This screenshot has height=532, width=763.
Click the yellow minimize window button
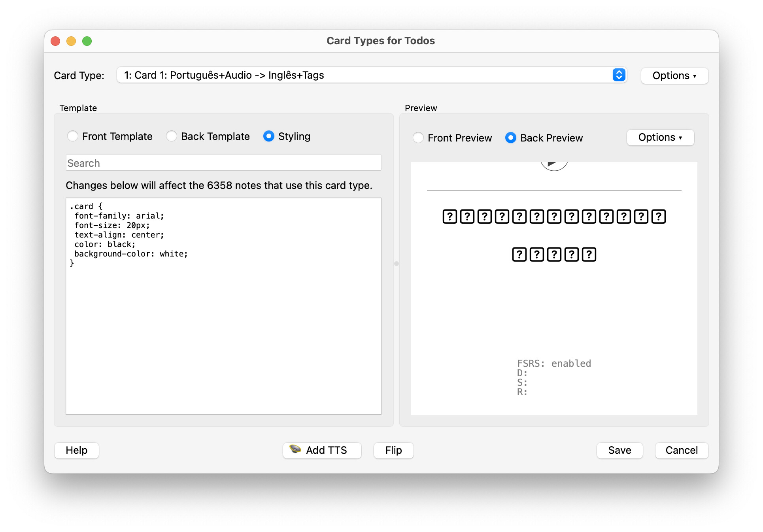tap(71, 41)
